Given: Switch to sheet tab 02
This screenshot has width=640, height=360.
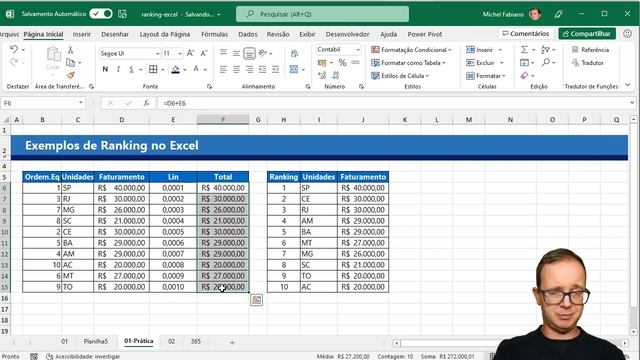Looking at the screenshot, I should [x=171, y=342].
